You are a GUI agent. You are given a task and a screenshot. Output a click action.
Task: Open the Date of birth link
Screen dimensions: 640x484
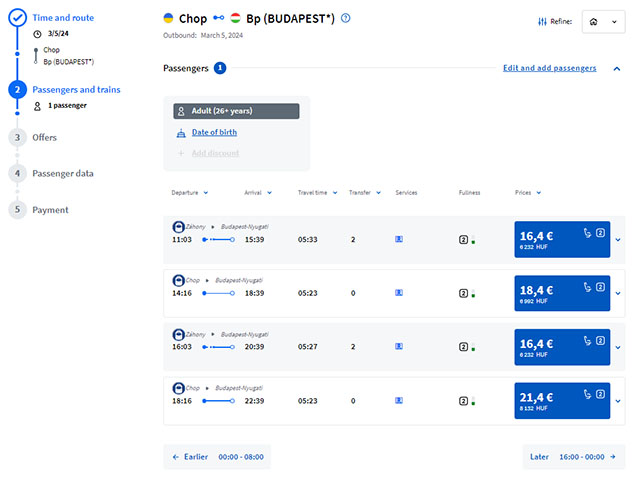[214, 132]
